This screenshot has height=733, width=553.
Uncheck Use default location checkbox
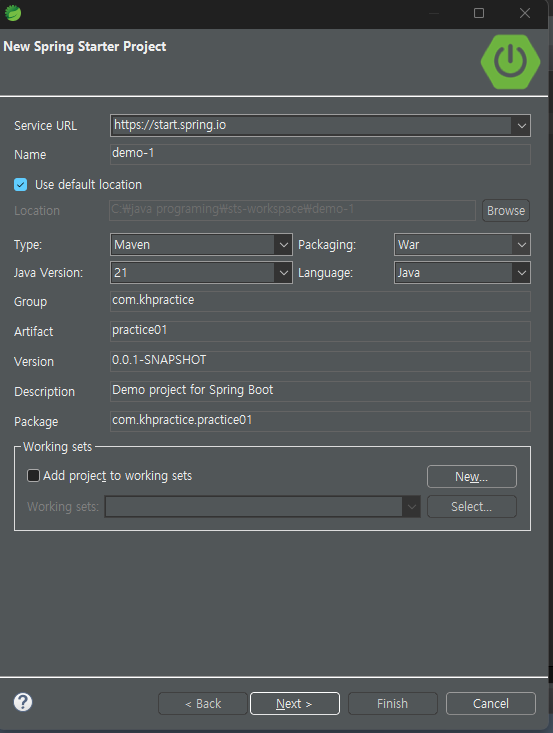(x=21, y=185)
